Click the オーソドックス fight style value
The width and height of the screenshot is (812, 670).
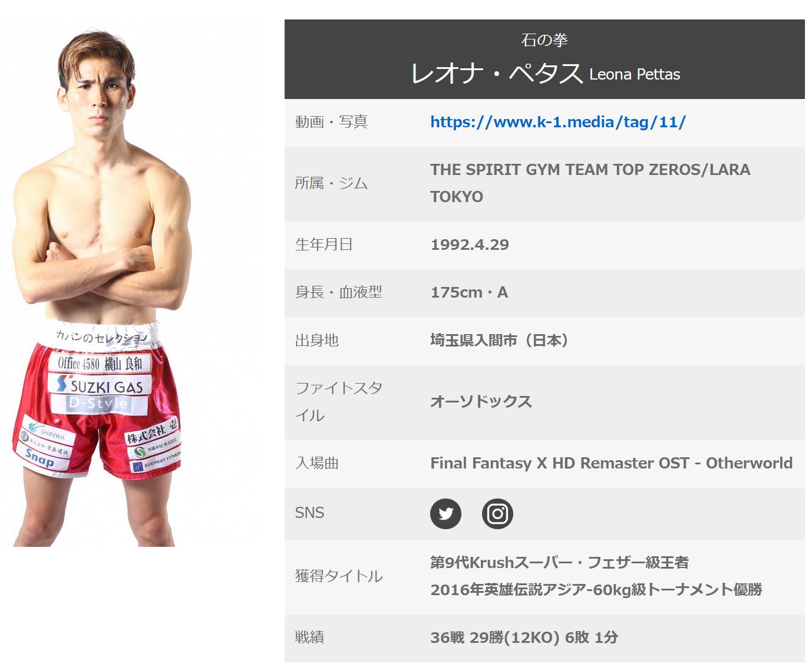tap(481, 402)
